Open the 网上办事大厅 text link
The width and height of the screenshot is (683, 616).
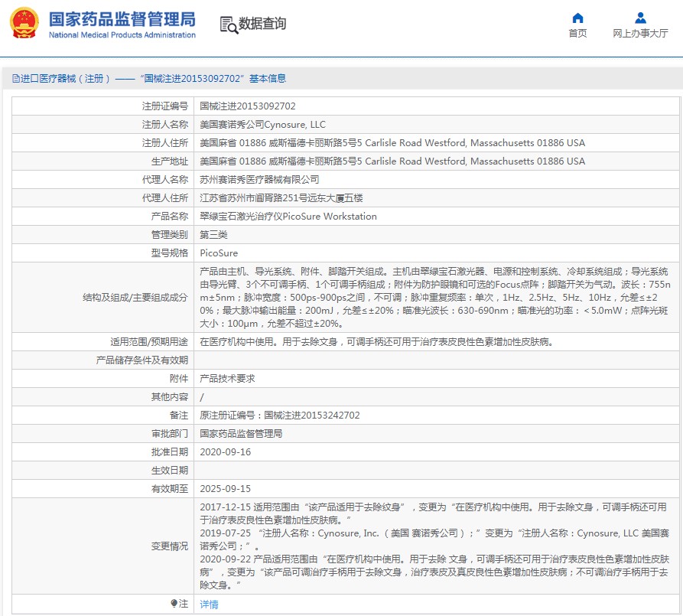[640, 34]
